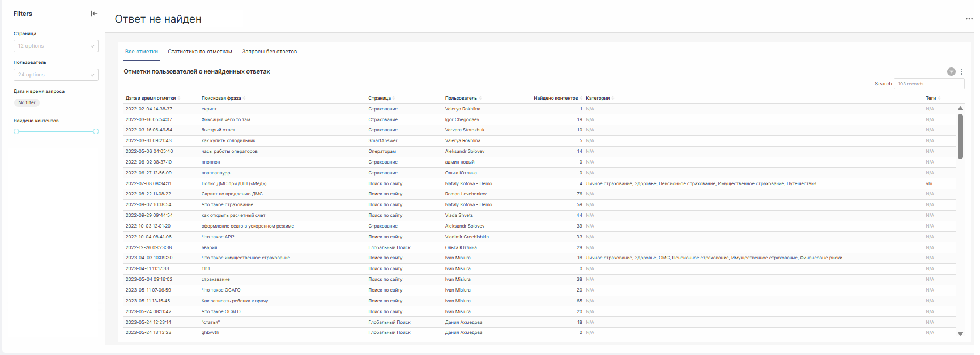
Task: Sort table by Найдено контентов column
Action: [556, 98]
